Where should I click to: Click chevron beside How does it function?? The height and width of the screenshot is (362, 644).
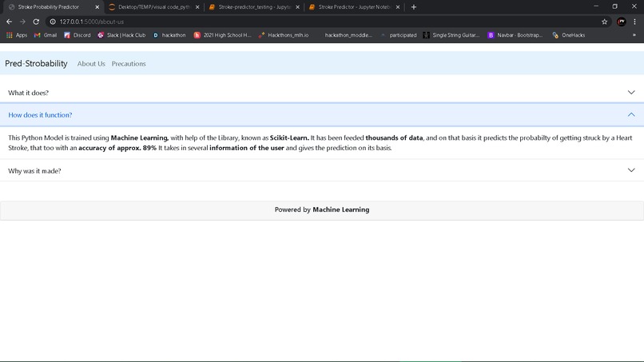(631, 114)
